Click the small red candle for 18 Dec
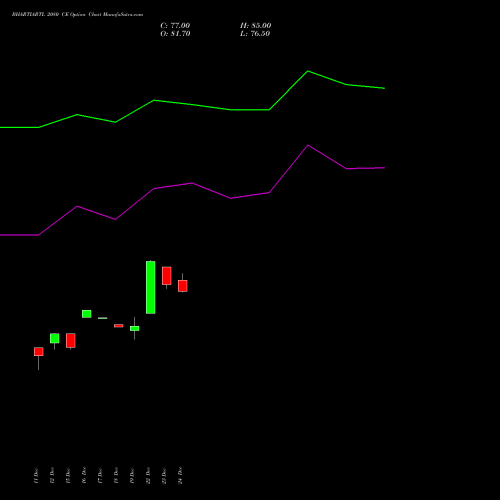This screenshot has width=500, height=500. pos(119,326)
